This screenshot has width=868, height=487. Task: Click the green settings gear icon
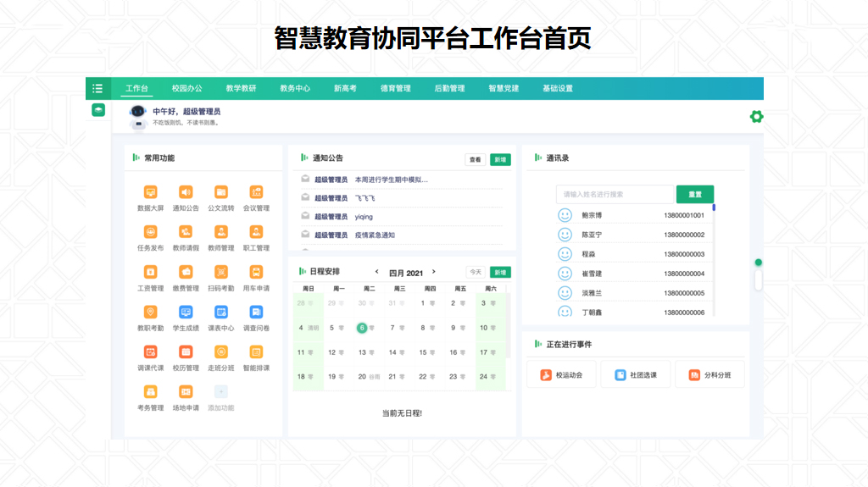tap(756, 117)
